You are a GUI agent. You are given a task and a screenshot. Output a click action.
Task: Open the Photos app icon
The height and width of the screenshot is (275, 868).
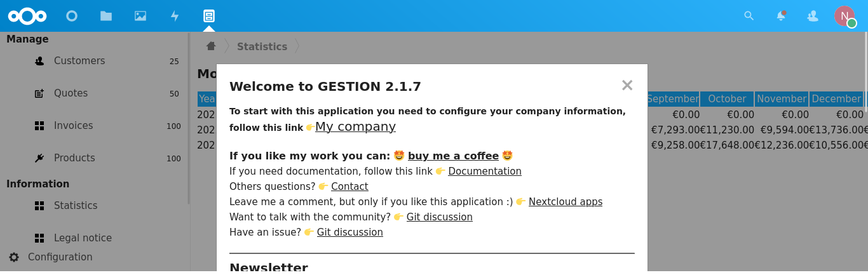coord(140,16)
